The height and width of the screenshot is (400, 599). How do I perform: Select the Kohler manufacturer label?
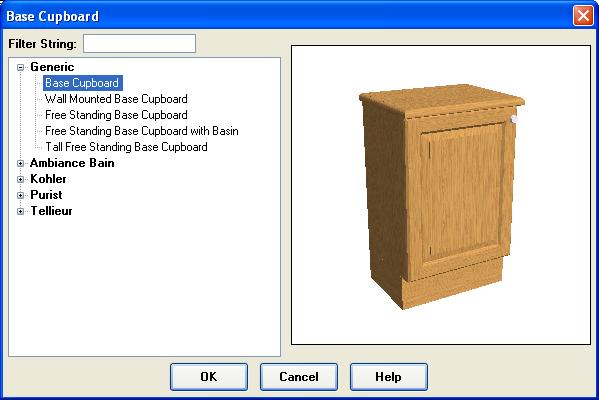click(48, 179)
